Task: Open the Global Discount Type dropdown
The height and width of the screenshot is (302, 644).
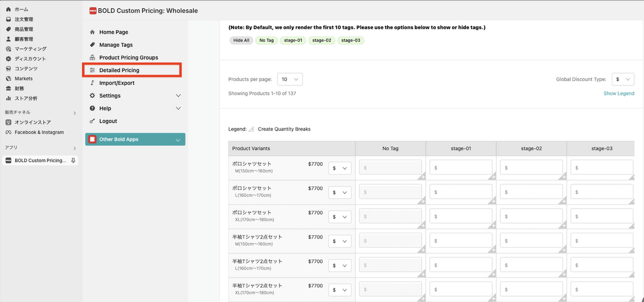Action: click(x=623, y=79)
